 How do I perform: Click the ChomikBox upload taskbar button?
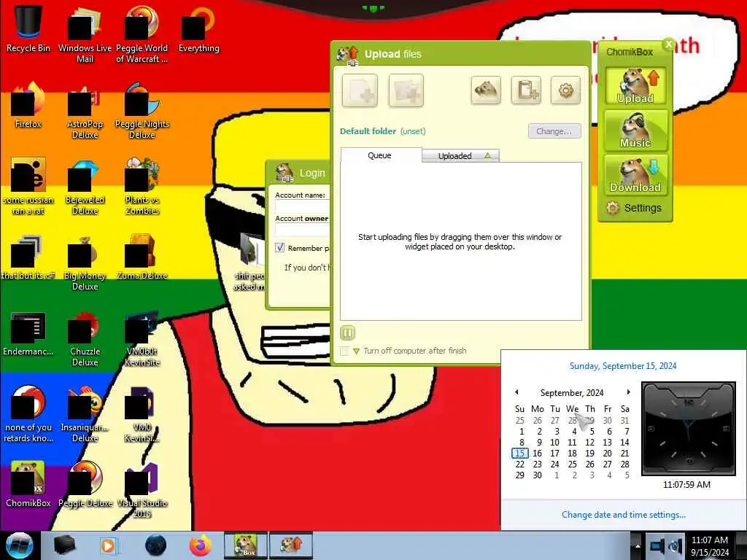[291, 545]
